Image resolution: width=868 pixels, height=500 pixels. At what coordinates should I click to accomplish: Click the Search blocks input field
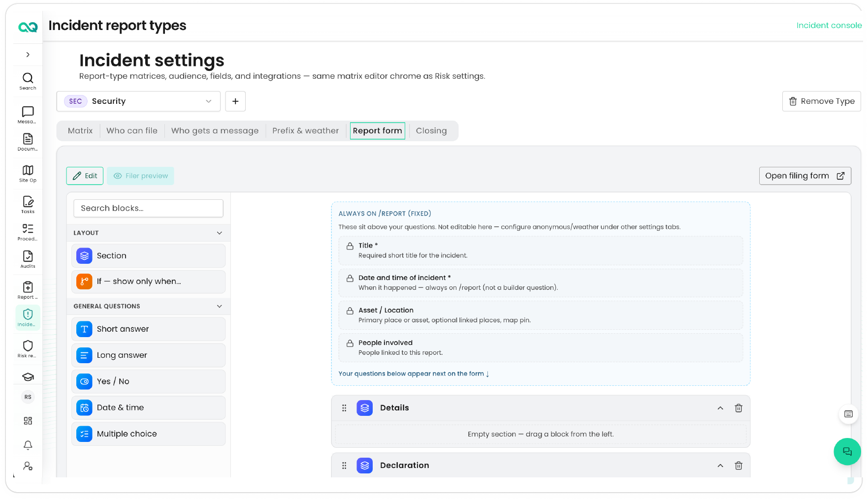click(148, 208)
